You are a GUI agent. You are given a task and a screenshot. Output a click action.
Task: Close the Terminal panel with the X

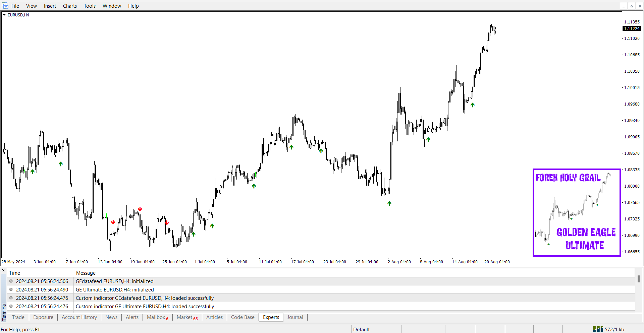(3, 270)
